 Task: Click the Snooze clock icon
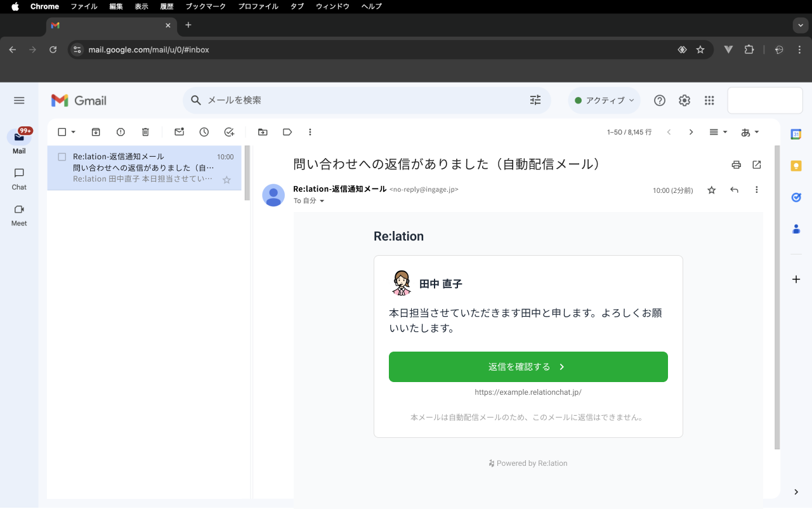click(x=204, y=132)
